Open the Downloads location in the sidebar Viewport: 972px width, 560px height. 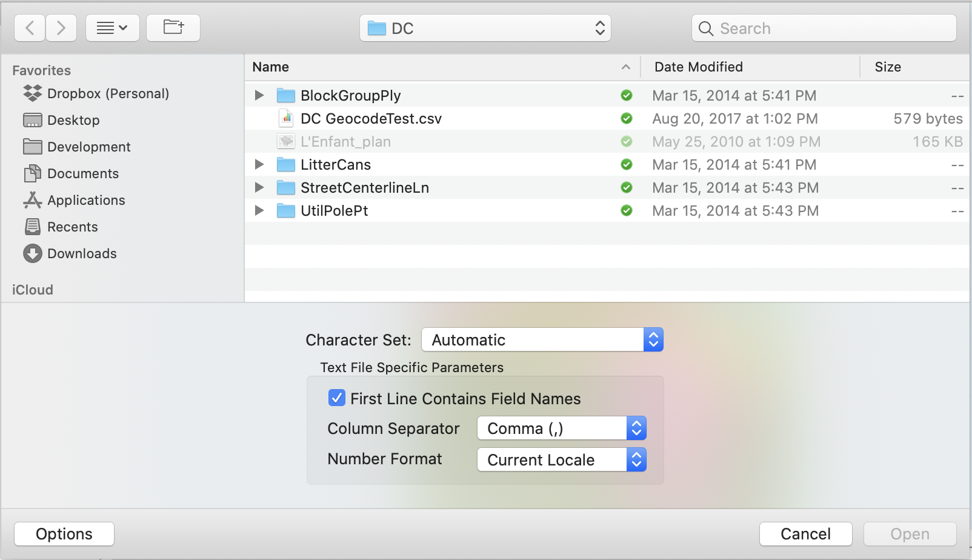(x=81, y=253)
